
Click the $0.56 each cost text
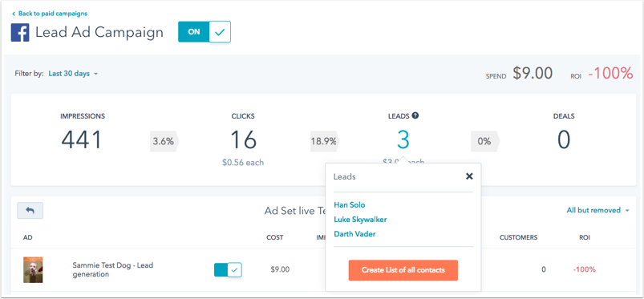click(243, 163)
